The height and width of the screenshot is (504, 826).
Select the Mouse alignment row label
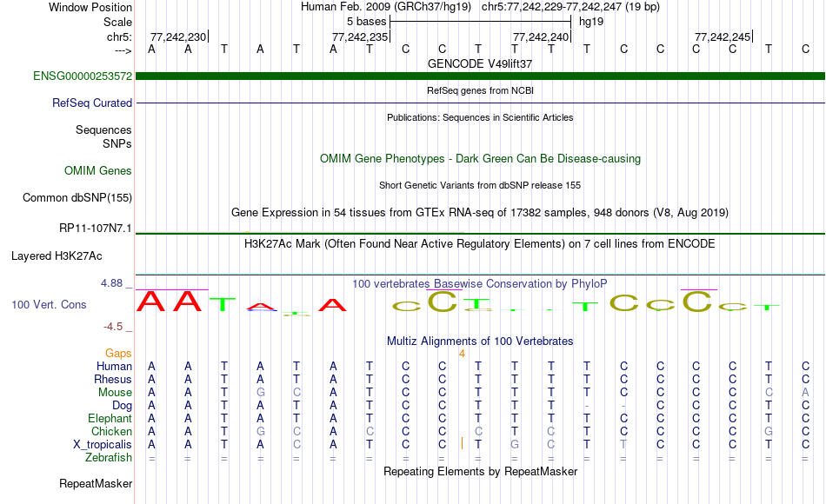click(115, 393)
